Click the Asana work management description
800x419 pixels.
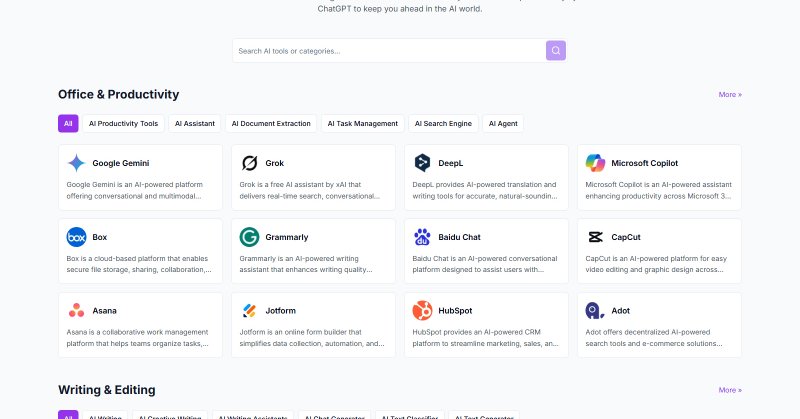click(x=137, y=338)
